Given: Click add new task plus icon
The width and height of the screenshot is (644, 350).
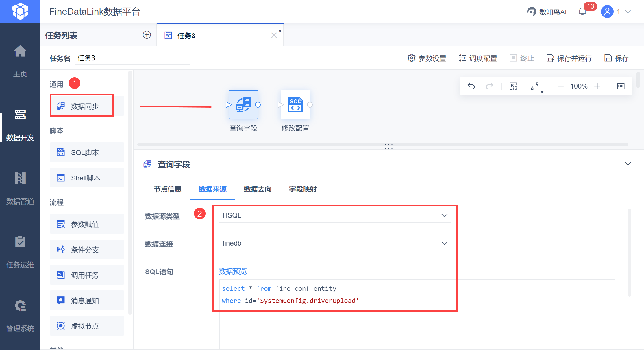Looking at the screenshot, I should coord(147,35).
